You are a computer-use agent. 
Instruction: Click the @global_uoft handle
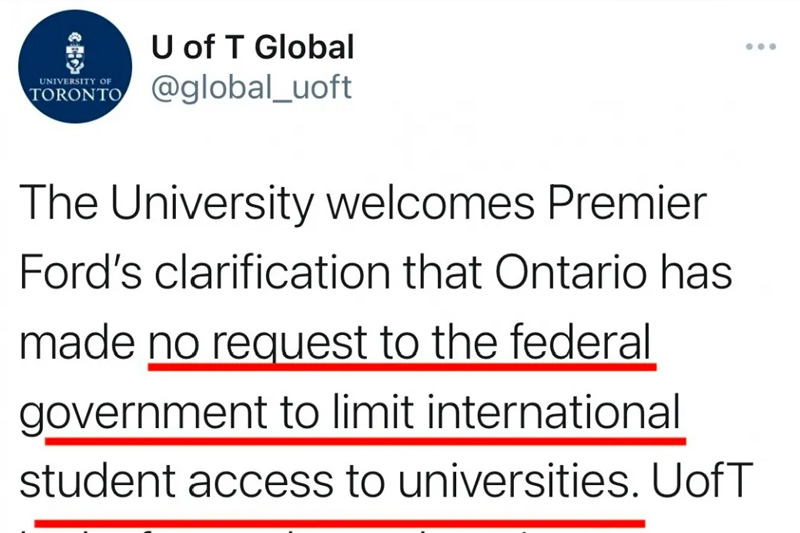point(251,87)
